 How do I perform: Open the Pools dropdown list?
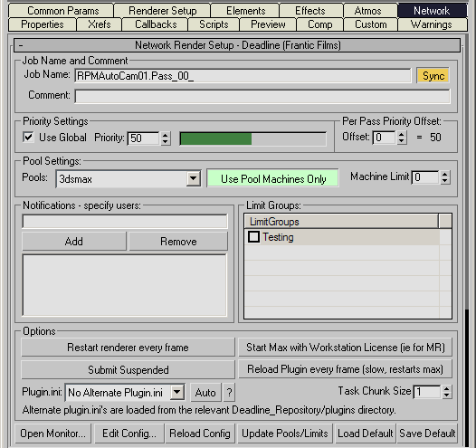(x=194, y=178)
